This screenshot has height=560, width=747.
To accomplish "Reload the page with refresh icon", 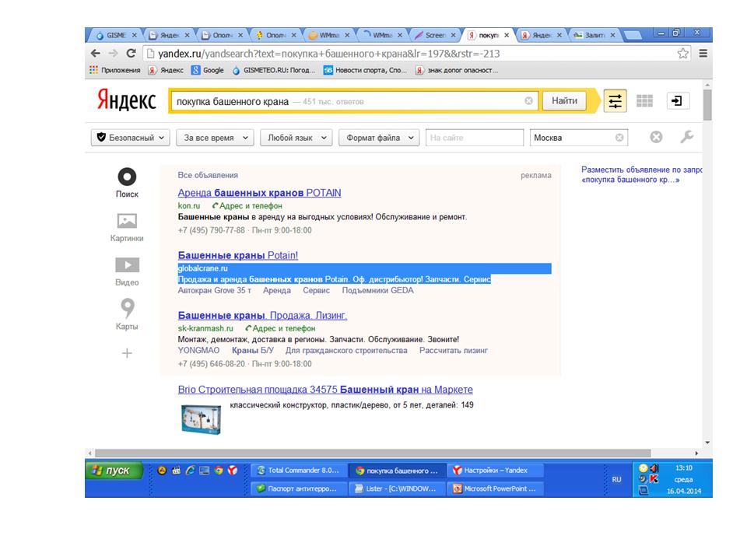I will coord(131,54).
